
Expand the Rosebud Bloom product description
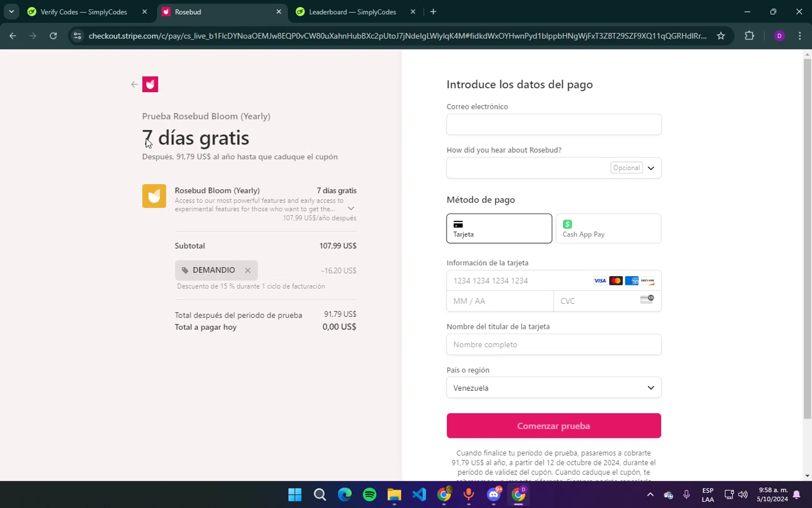pos(351,209)
